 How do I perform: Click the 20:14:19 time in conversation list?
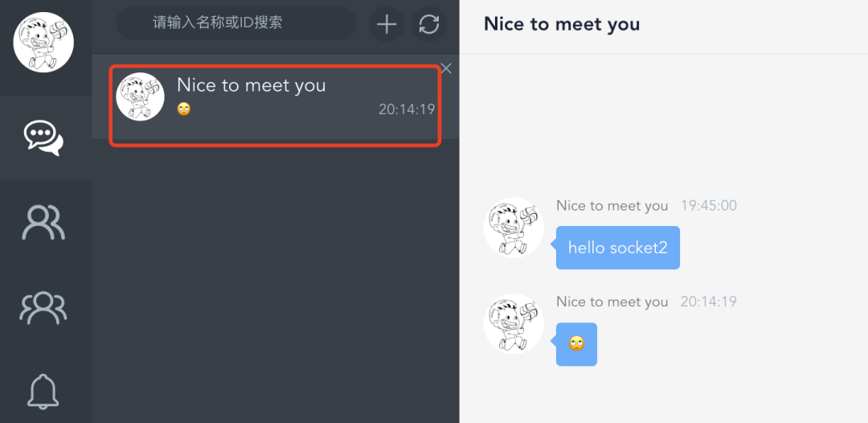407,109
